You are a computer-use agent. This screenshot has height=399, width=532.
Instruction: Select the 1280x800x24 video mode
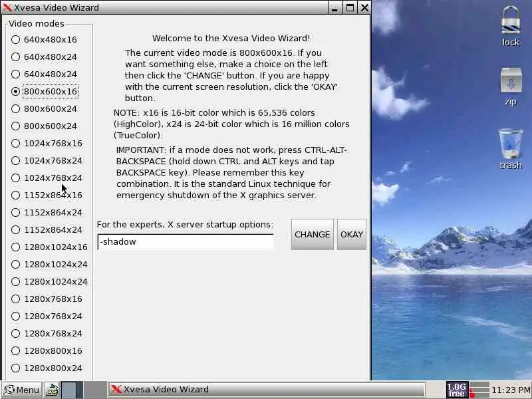click(47, 368)
